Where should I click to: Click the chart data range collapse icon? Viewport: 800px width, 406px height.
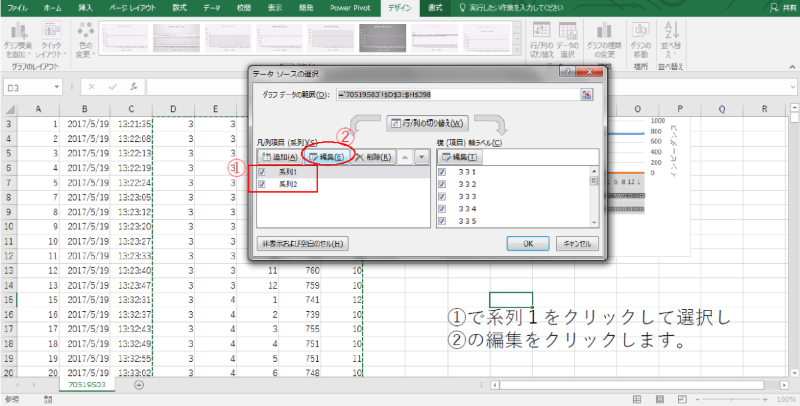(x=588, y=94)
